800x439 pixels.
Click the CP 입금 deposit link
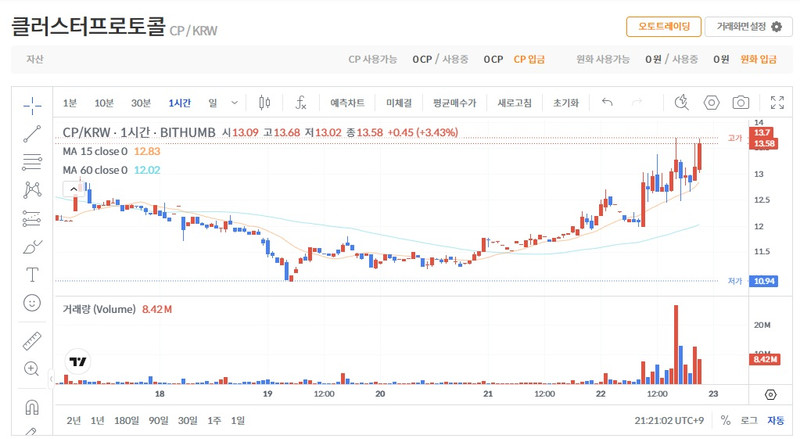click(529, 59)
